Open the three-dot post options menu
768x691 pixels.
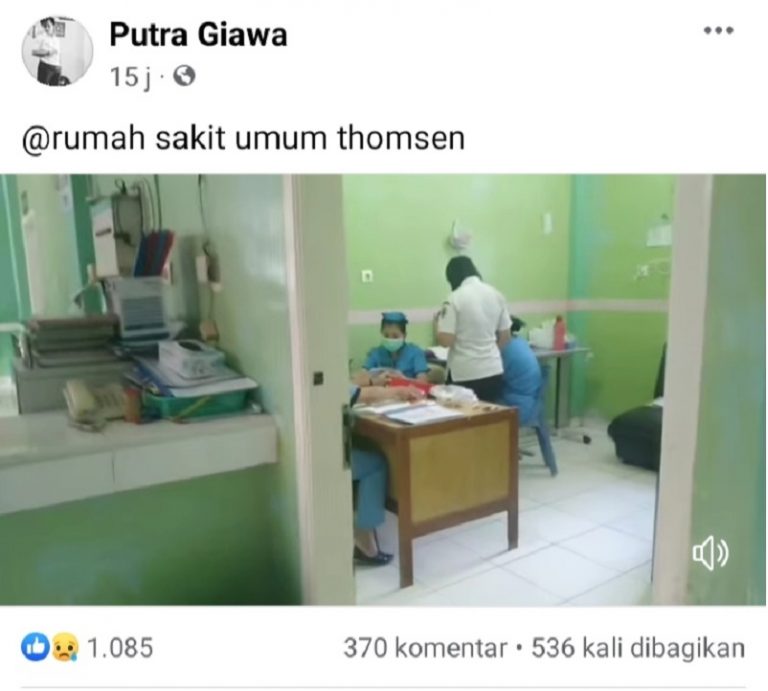[718, 31]
